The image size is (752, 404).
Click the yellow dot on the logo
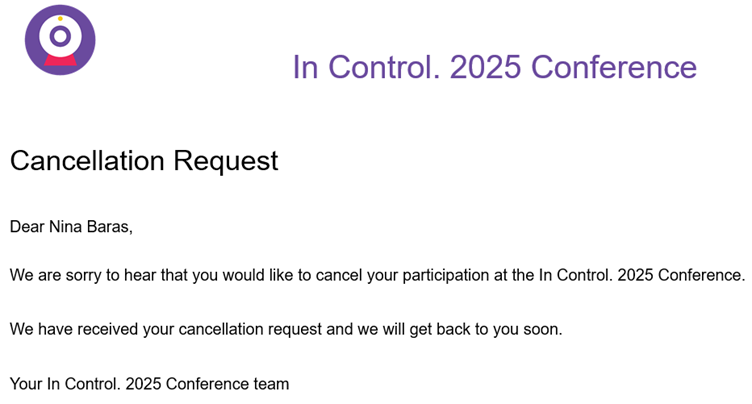tap(60, 19)
